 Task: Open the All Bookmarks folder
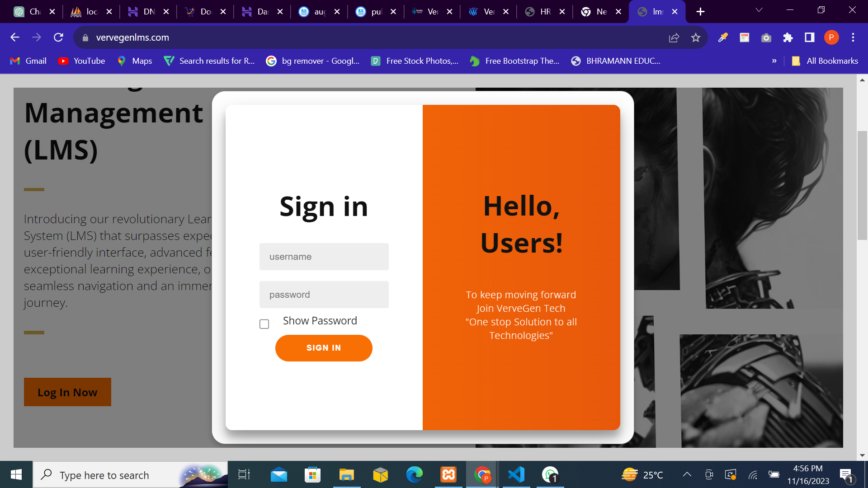[x=825, y=61]
